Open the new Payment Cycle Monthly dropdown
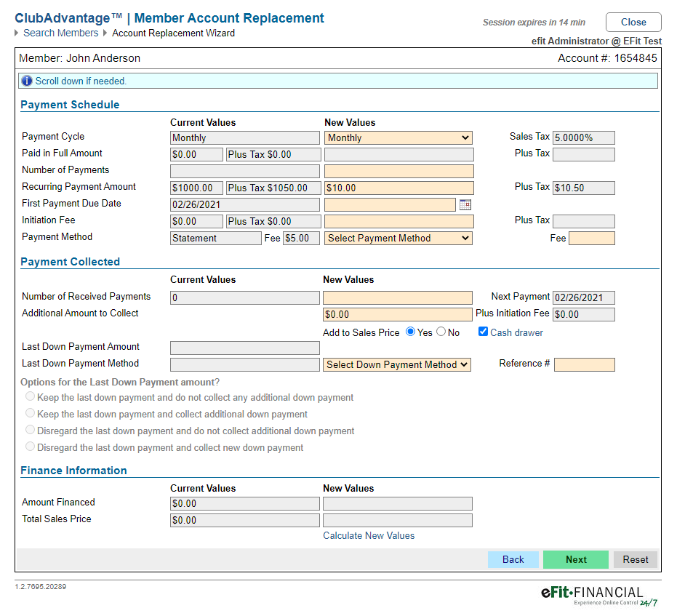 pos(398,137)
